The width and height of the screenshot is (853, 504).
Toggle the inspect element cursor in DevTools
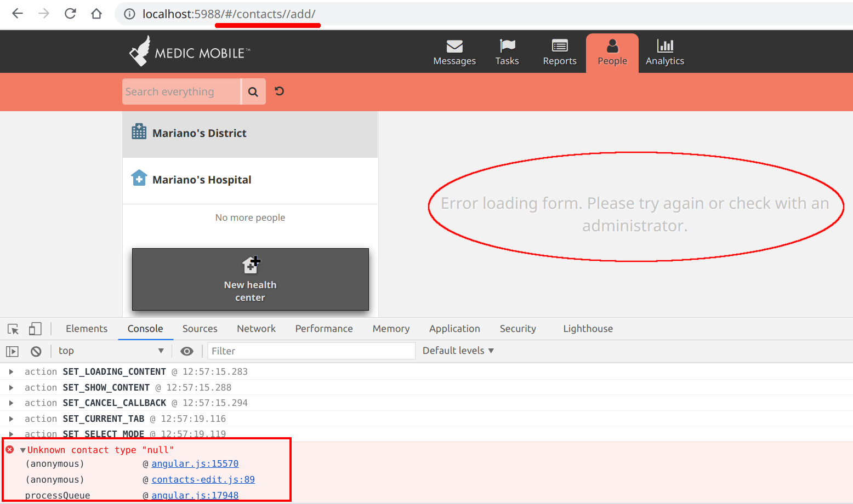point(13,328)
